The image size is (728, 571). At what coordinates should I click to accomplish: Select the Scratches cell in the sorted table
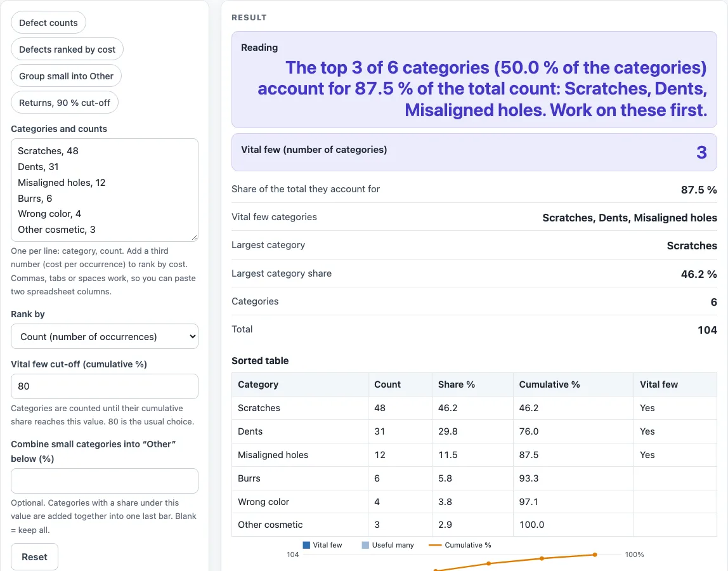pyautogui.click(x=300, y=408)
